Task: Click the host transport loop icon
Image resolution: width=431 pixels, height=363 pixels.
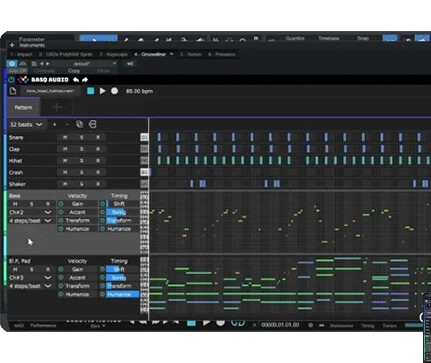Action: [238, 323]
